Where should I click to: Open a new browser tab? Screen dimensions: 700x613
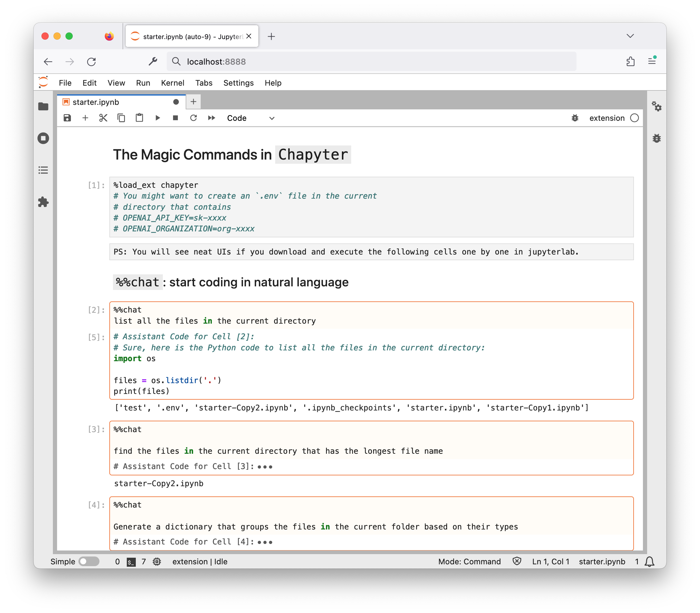pyautogui.click(x=271, y=36)
